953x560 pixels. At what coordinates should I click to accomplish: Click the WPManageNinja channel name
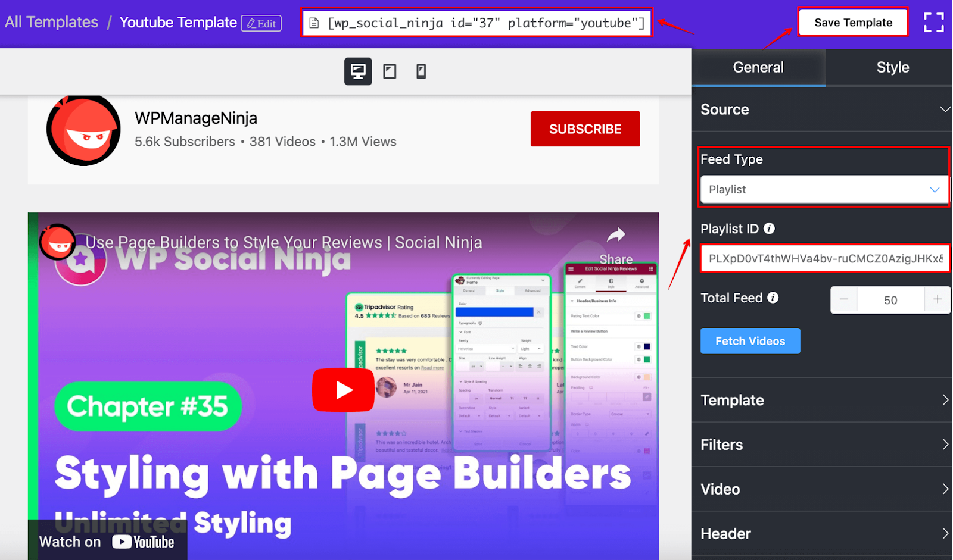click(x=196, y=118)
